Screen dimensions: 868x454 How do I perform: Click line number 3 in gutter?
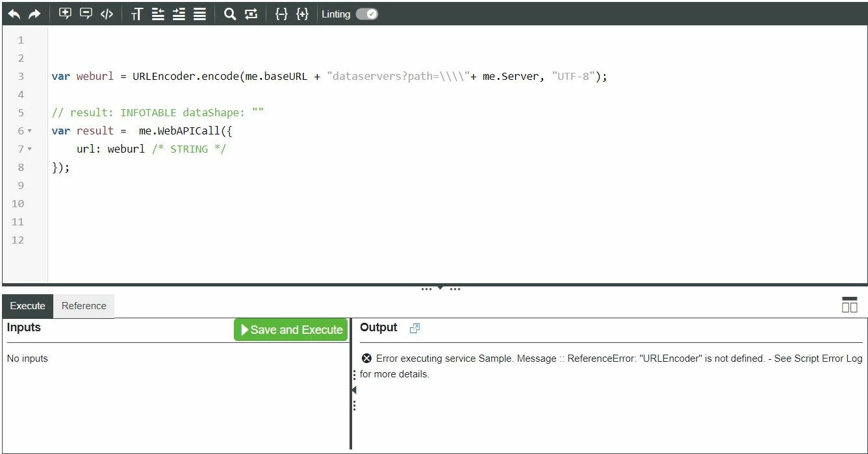tap(21, 77)
